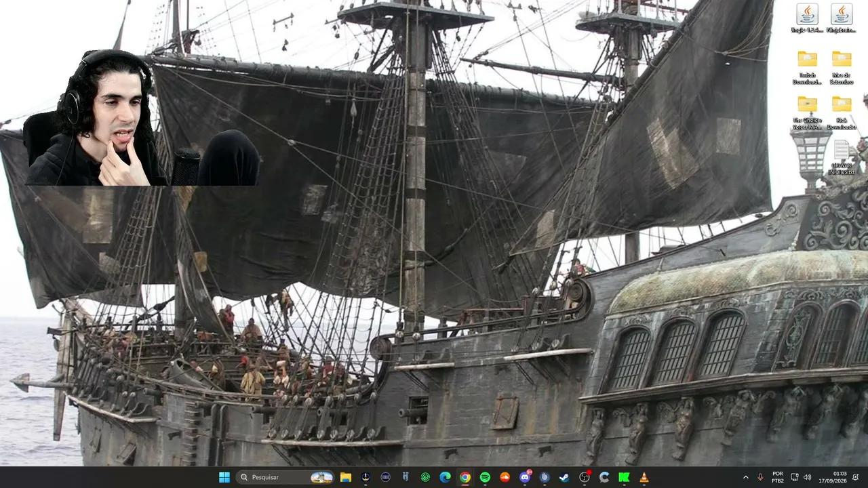Select the Mes de Setembro folder
The image size is (868, 488).
(x=842, y=67)
